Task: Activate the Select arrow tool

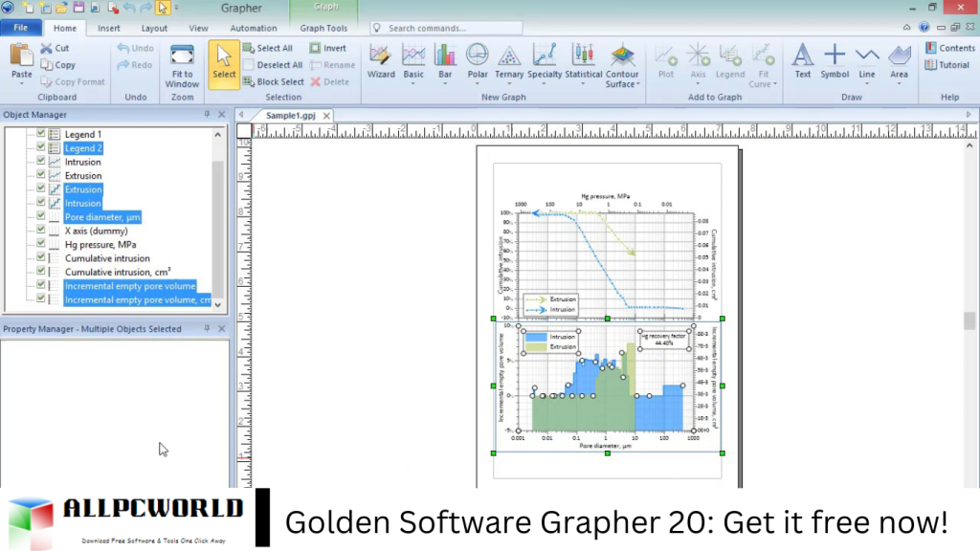Action: click(x=224, y=64)
